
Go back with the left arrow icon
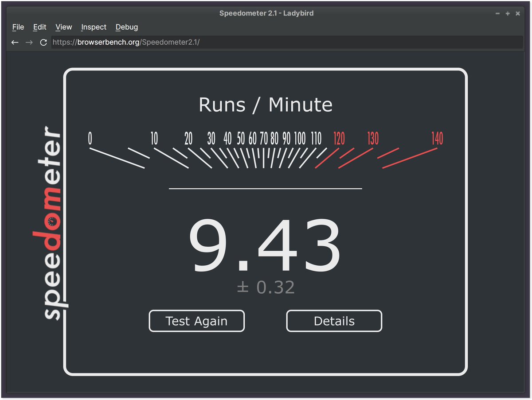(15, 43)
